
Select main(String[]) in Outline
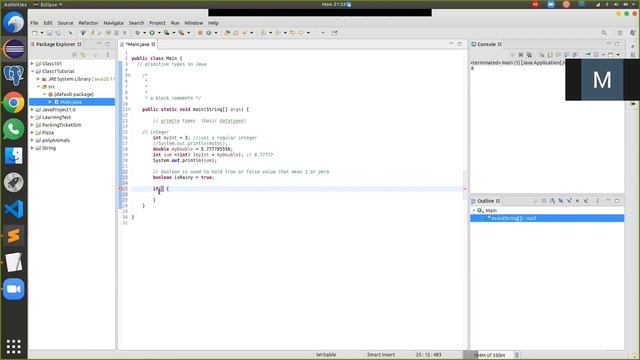tap(547, 218)
